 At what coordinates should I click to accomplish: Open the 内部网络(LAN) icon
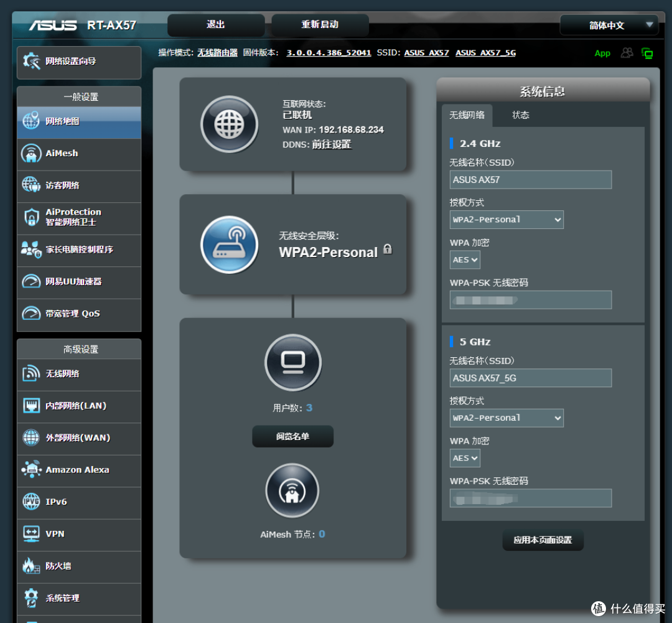coord(31,406)
